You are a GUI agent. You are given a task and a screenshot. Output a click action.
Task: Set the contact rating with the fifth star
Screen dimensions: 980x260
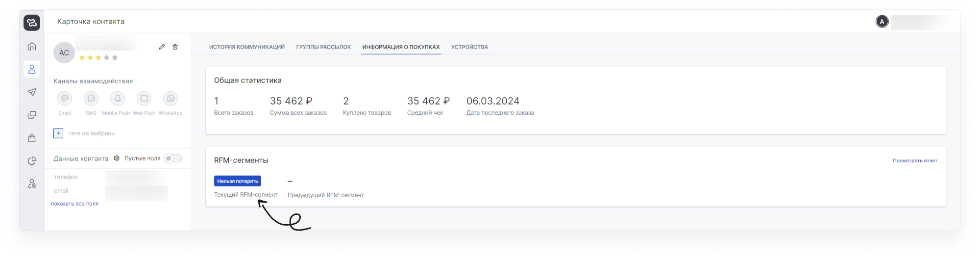(115, 57)
